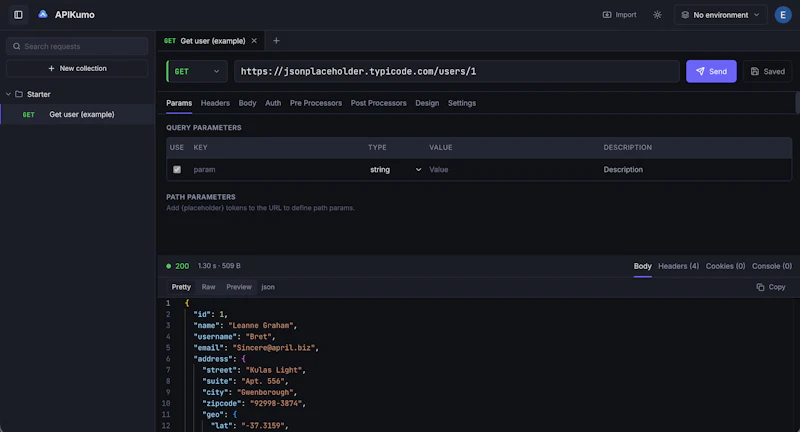Show the Cookies (0) tab
The width and height of the screenshot is (800, 432).
(x=725, y=266)
